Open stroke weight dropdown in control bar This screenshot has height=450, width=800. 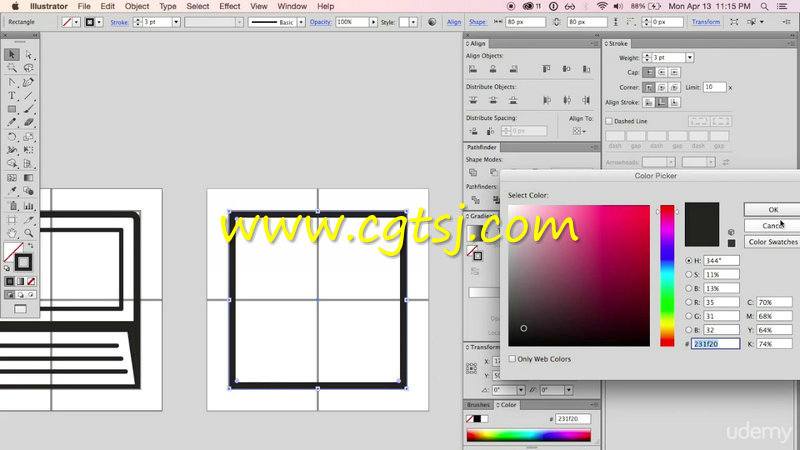(176, 22)
